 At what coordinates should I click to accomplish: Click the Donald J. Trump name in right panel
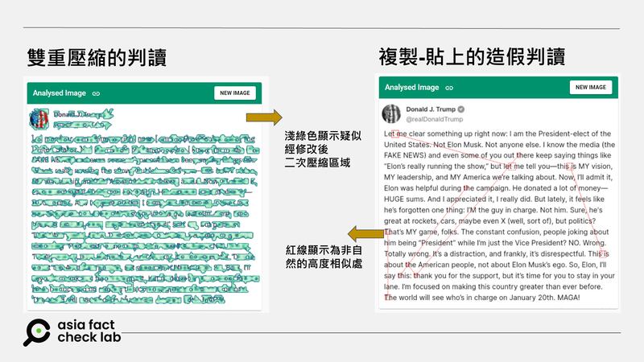[431, 109]
